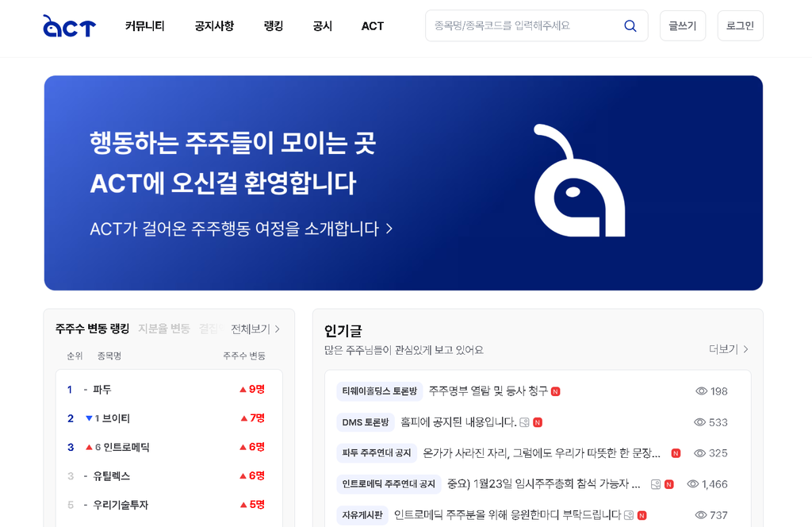The image size is (812, 527).
Task: Click eye view-count icon beside 198
Action: point(701,391)
